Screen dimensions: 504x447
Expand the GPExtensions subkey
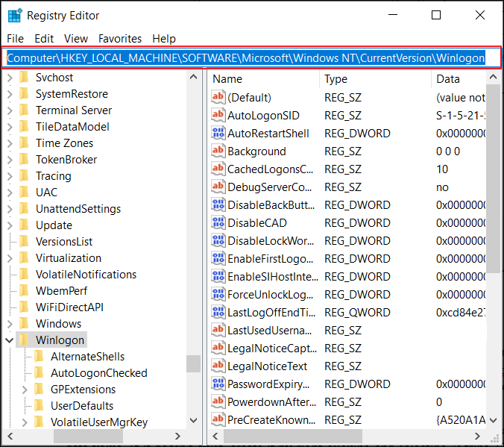[x=25, y=390]
